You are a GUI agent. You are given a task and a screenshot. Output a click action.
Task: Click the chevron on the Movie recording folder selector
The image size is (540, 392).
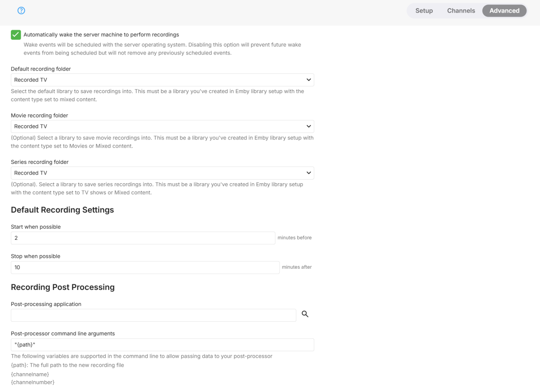click(x=309, y=126)
